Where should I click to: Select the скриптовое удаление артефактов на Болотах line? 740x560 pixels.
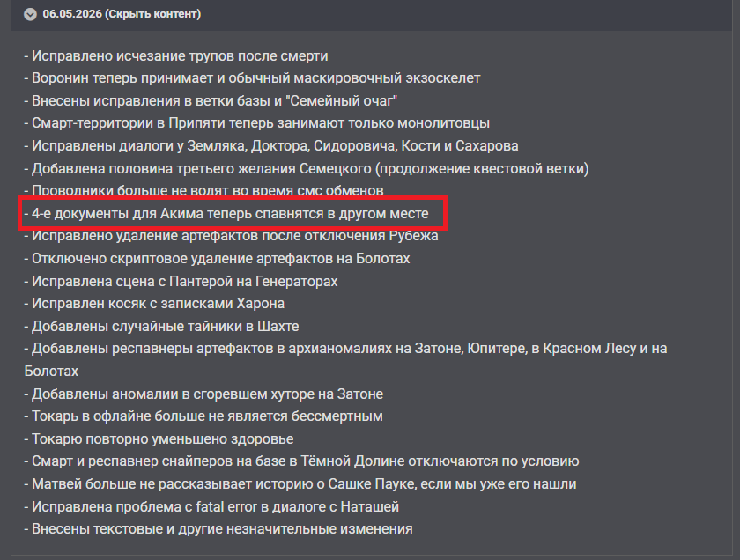(x=217, y=259)
